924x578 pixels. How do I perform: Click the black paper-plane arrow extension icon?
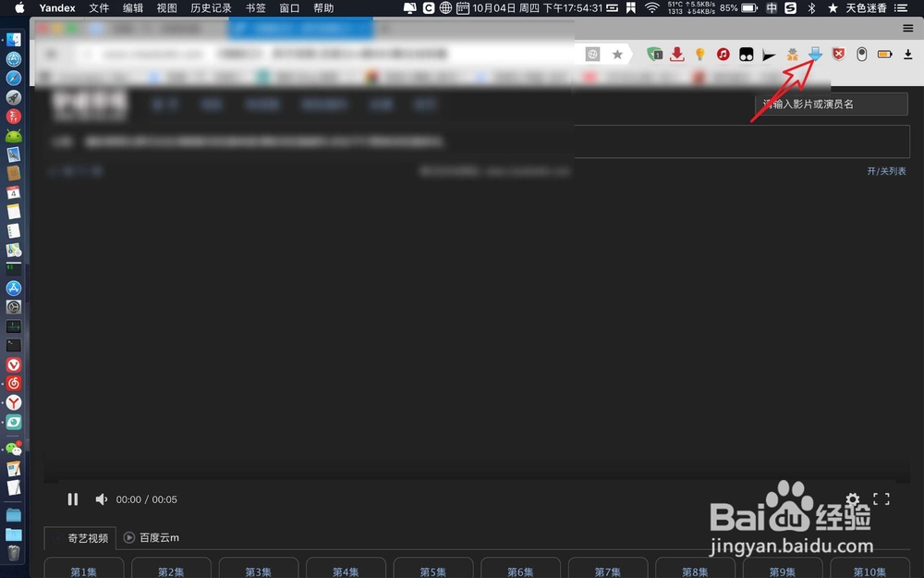click(x=769, y=55)
